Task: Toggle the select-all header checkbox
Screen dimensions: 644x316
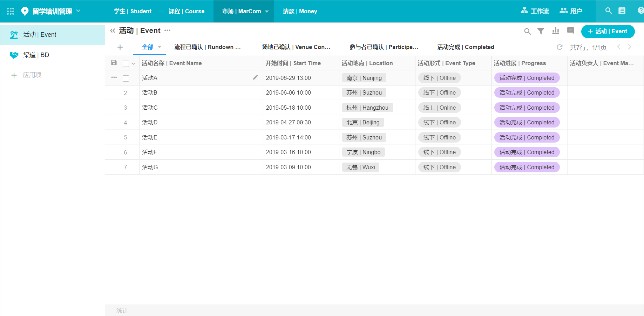Action: tap(126, 63)
